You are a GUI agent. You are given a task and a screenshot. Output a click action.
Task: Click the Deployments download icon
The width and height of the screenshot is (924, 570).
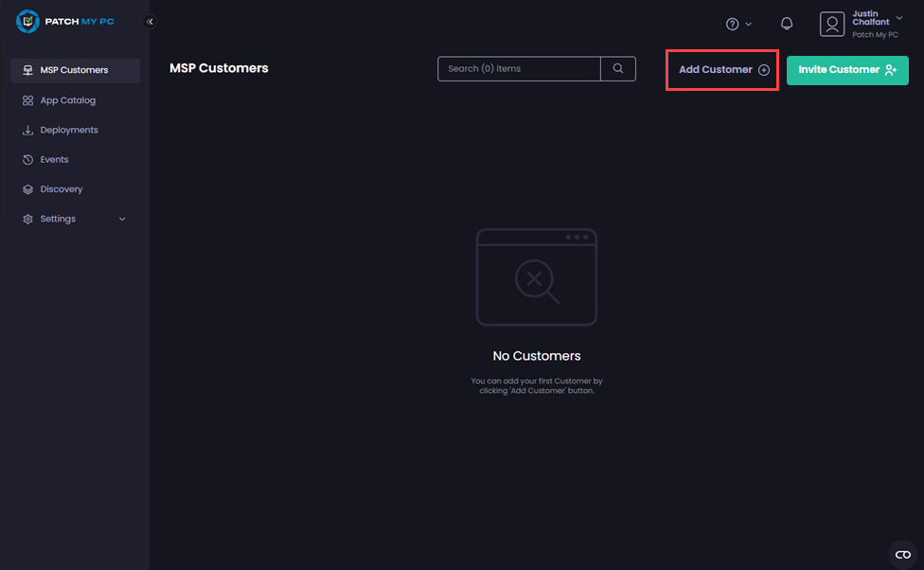coord(27,129)
